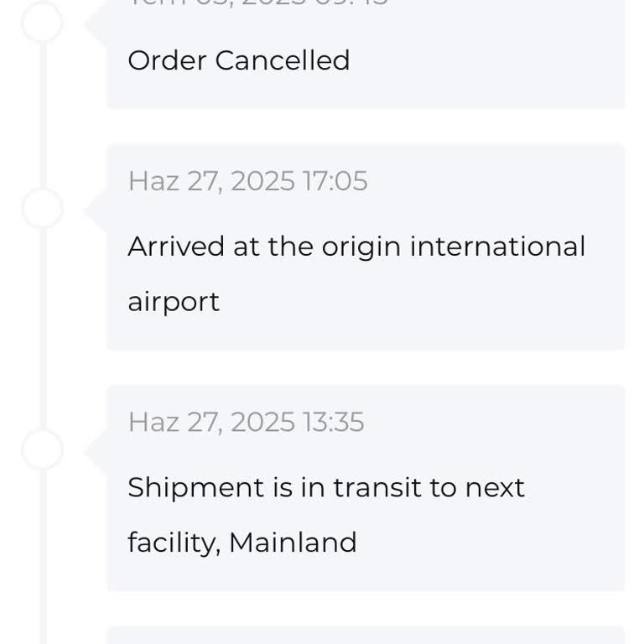Screen dimensions: 644x644
Task: Open the partially visible event card at bottom
Action: click(366, 636)
